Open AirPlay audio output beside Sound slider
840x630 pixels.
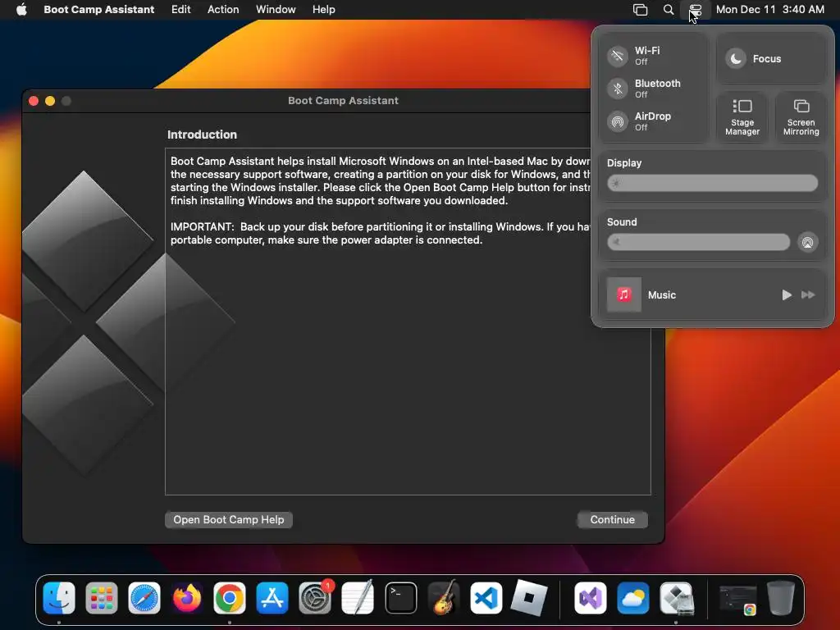(x=807, y=242)
